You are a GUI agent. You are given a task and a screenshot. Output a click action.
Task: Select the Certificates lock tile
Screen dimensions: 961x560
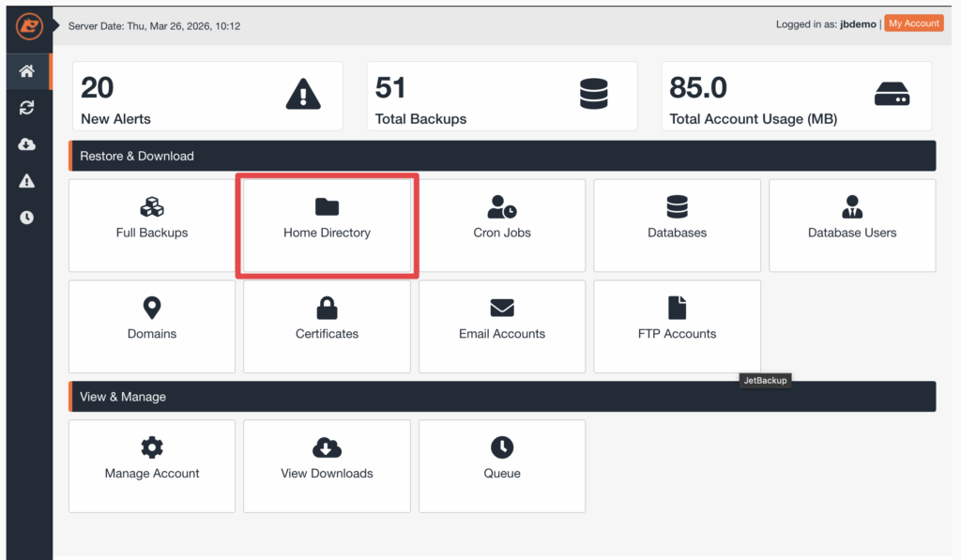pos(327,326)
